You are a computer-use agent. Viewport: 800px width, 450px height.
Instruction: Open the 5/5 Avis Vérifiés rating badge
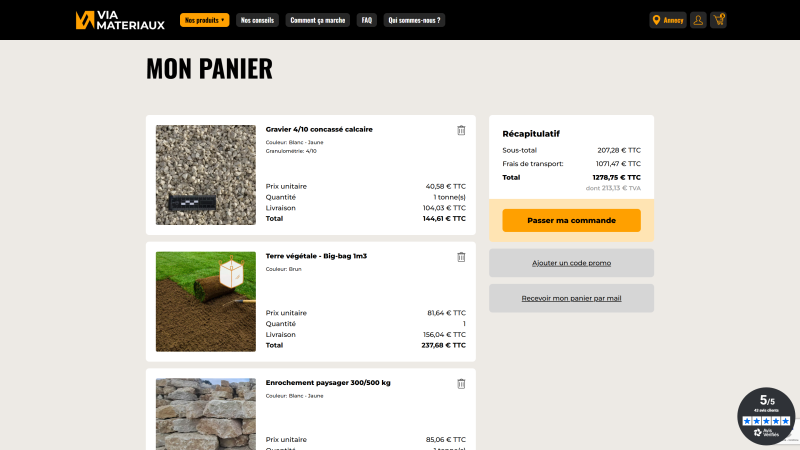pos(766,416)
